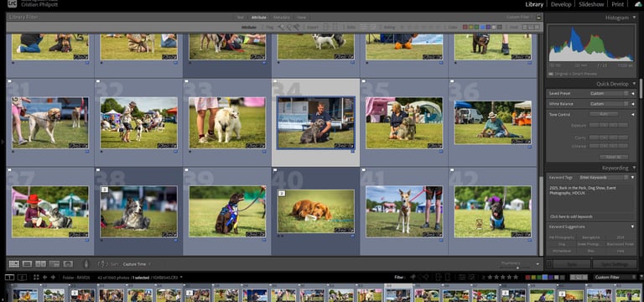Flag photo 33 using its corner flag
Image resolution: width=644 pixels, height=302 pixels.
[x=186, y=81]
